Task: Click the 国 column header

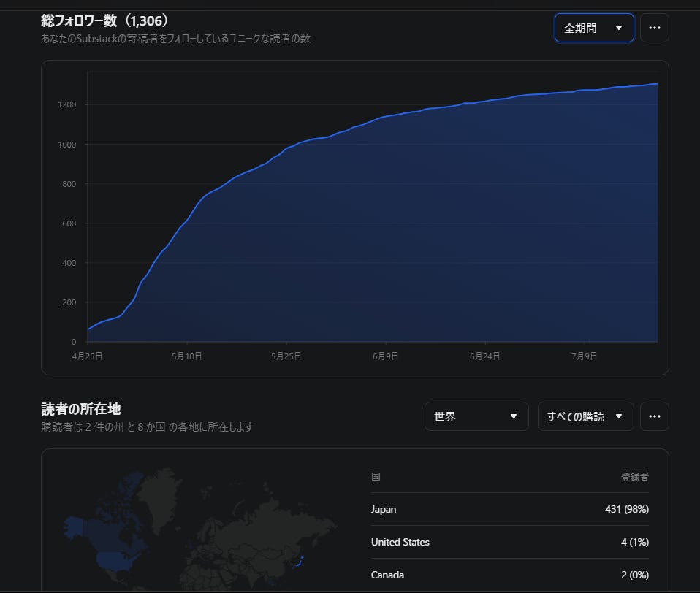Action: (376, 477)
